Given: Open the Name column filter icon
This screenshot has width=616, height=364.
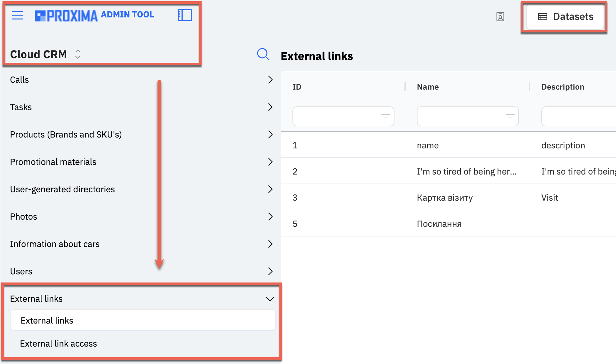Looking at the screenshot, I should pos(510,116).
